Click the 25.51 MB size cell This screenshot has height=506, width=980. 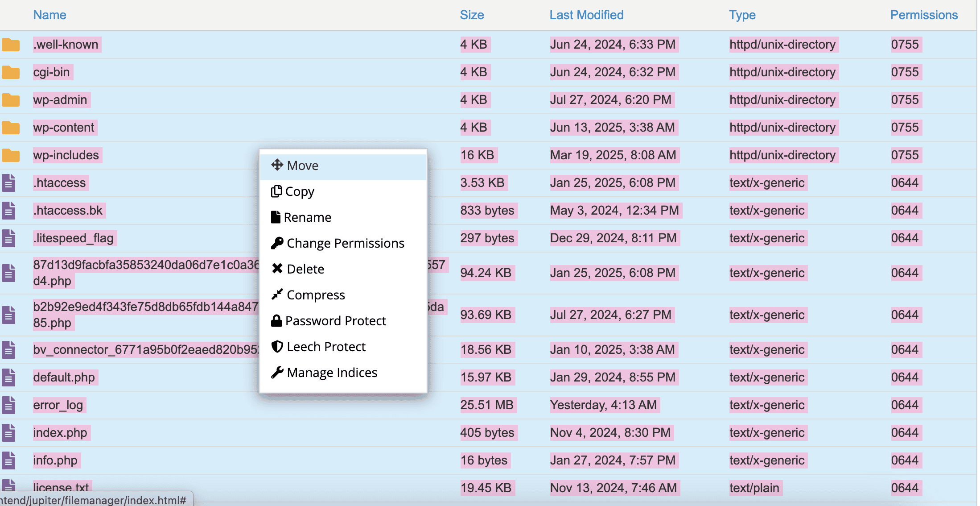click(x=487, y=405)
